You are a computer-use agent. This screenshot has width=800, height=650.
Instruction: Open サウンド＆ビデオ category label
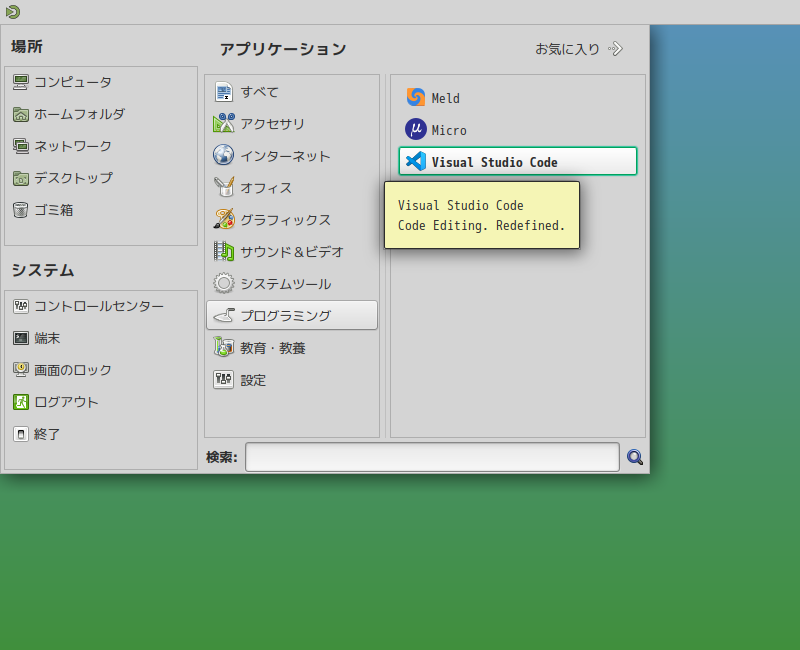(x=292, y=252)
